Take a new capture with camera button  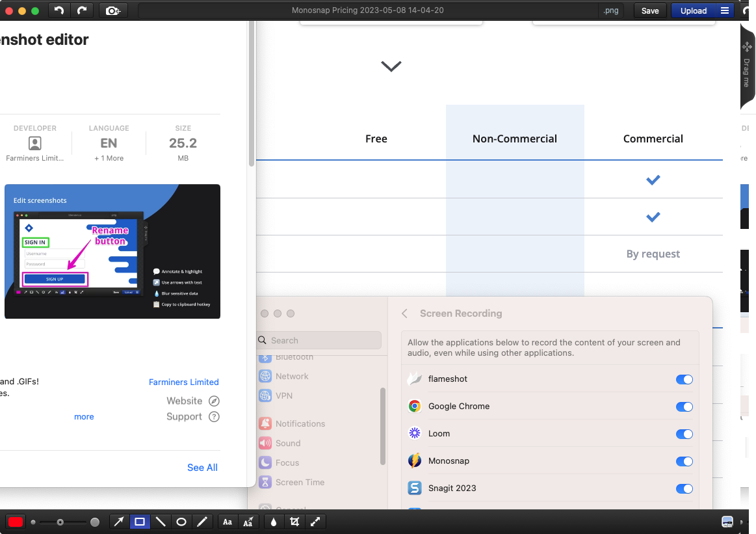point(113,10)
